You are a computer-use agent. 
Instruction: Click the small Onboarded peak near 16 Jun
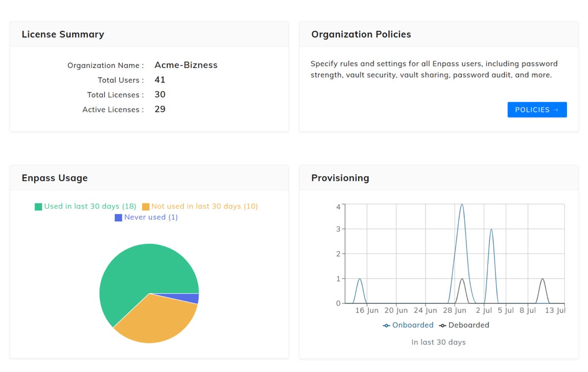tap(360, 279)
